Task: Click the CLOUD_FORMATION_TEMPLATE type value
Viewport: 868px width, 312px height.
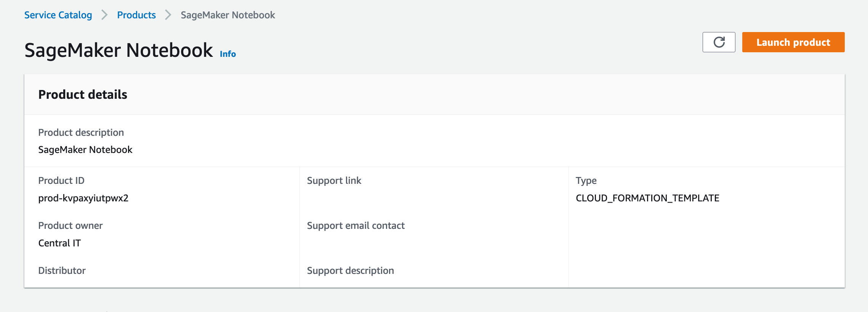Action: tap(647, 198)
